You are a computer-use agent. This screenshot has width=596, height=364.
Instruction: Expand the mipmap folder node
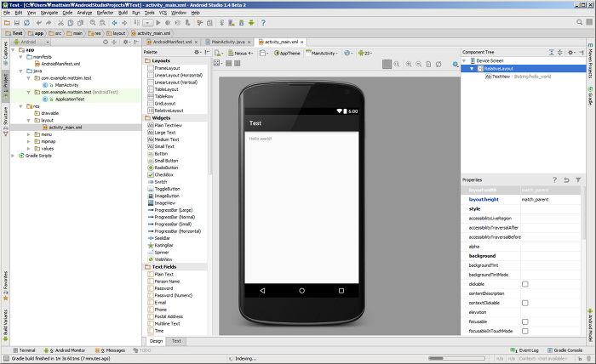pos(28,141)
